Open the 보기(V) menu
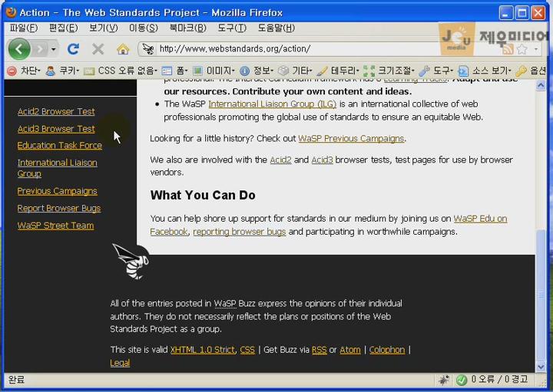Screen dimensions: 553x392 tap(104, 28)
